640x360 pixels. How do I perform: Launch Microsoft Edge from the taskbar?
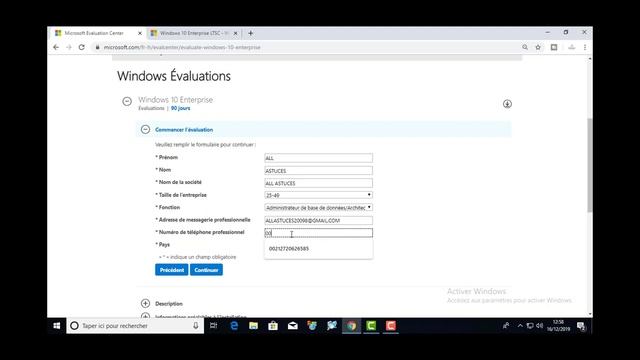[x=234, y=326]
